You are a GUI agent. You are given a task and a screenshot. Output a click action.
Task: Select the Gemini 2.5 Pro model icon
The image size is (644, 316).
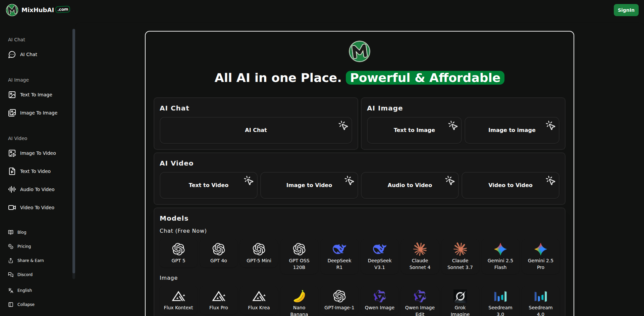[541, 249]
